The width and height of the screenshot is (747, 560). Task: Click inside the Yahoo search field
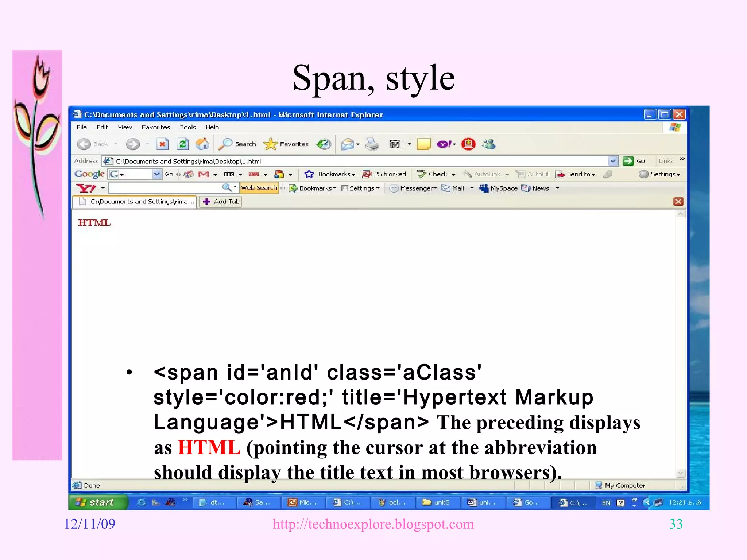pyautogui.click(x=164, y=188)
